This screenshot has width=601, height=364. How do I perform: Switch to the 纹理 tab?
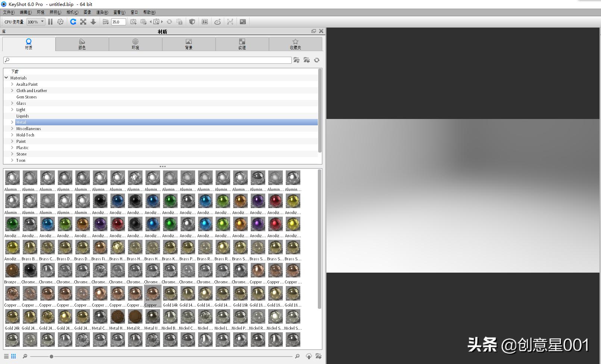tap(242, 44)
